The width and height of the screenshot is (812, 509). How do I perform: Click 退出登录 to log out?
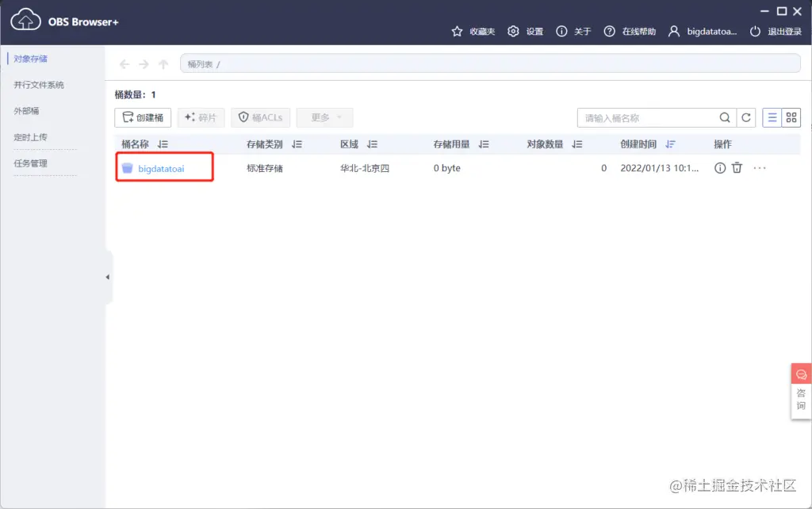click(x=776, y=31)
